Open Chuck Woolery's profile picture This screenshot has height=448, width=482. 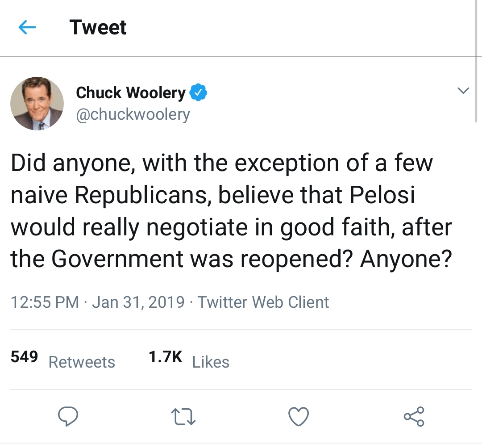point(37,104)
